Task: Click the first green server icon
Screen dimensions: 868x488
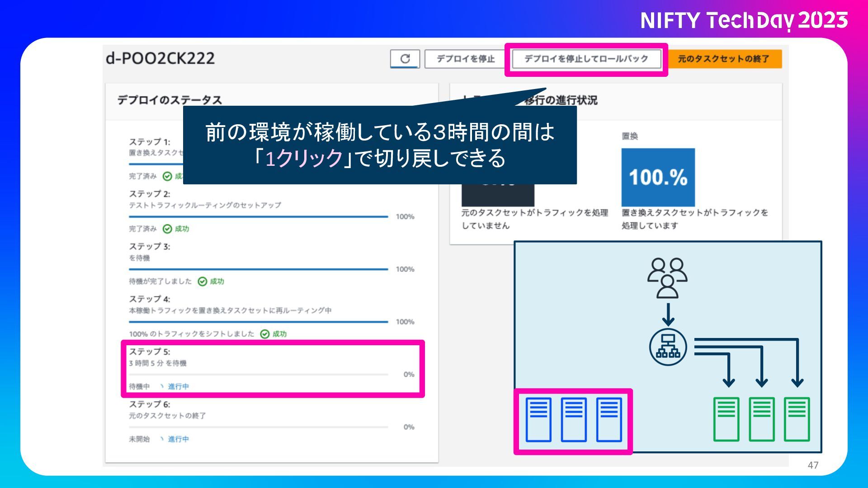Action: [x=726, y=419]
